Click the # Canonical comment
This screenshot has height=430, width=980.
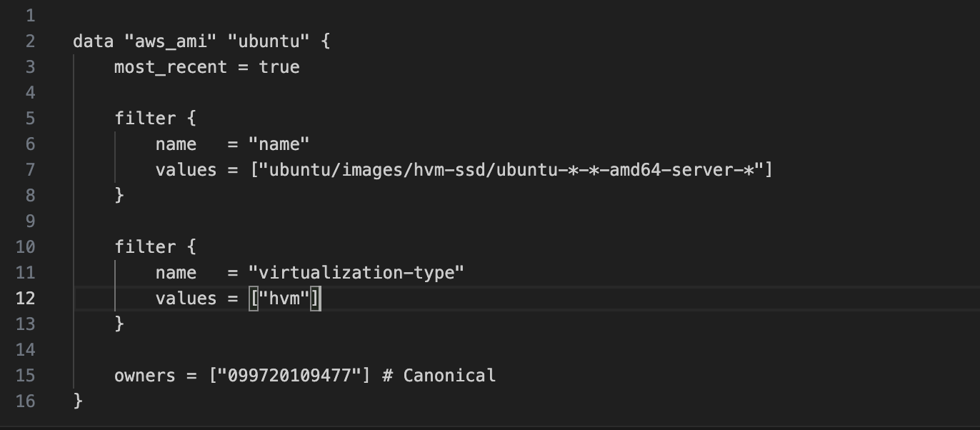point(439,376)
